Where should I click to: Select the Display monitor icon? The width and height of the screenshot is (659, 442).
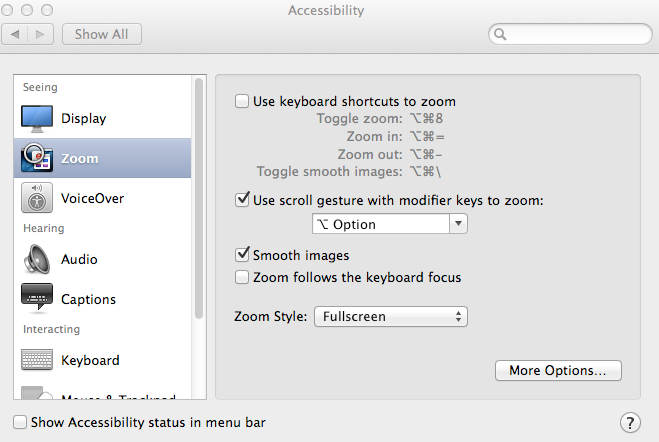[x=37, y=118]
